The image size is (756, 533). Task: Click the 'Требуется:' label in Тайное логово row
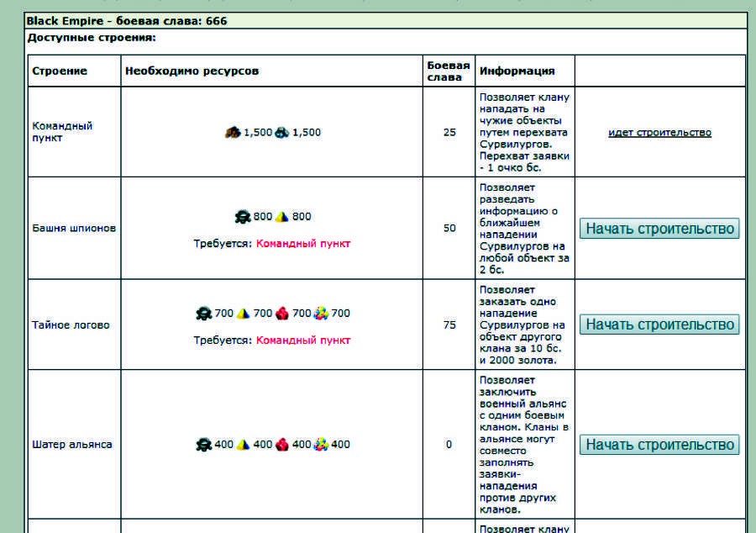[x=223, y=340]
